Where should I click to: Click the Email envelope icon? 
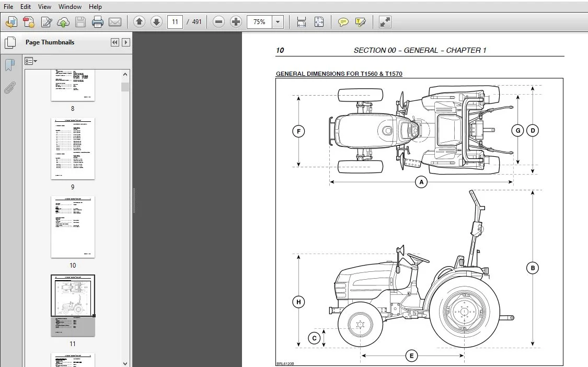click(x=115, y=22)
